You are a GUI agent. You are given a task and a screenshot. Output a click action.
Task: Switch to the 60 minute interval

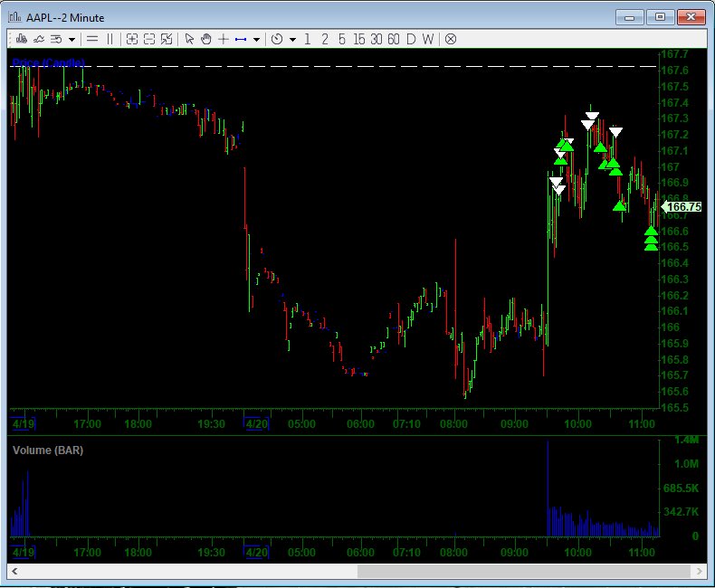pos(394,39)
